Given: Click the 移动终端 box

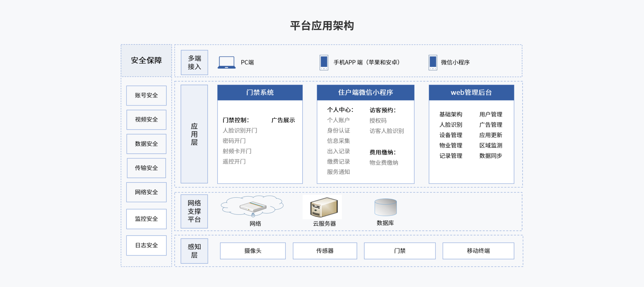Looking at the screenshot, I should 478,251.
